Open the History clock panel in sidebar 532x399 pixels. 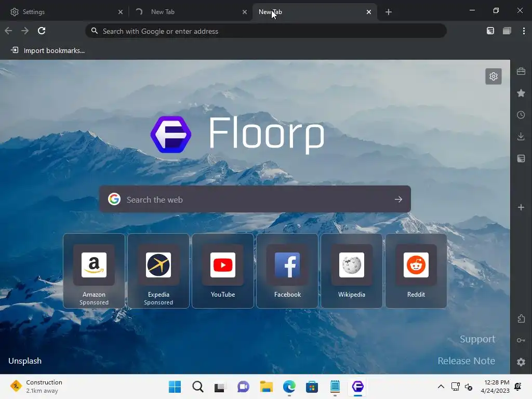(x=521, y=115)
